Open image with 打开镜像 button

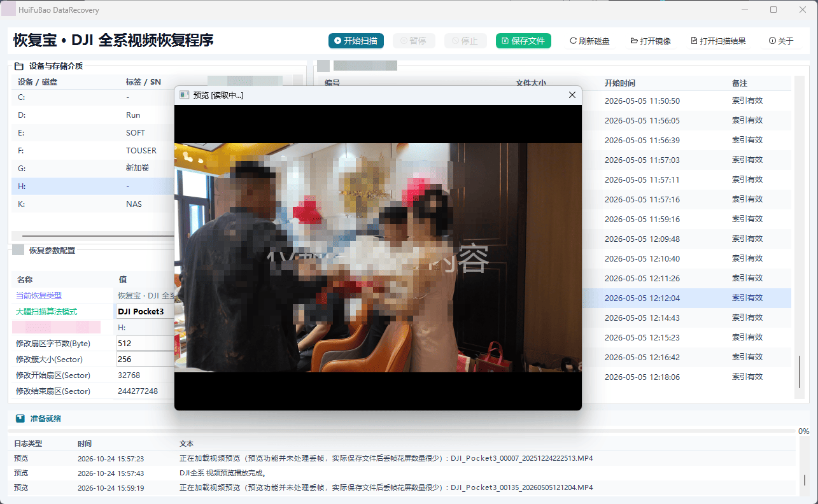pos(651,41)
